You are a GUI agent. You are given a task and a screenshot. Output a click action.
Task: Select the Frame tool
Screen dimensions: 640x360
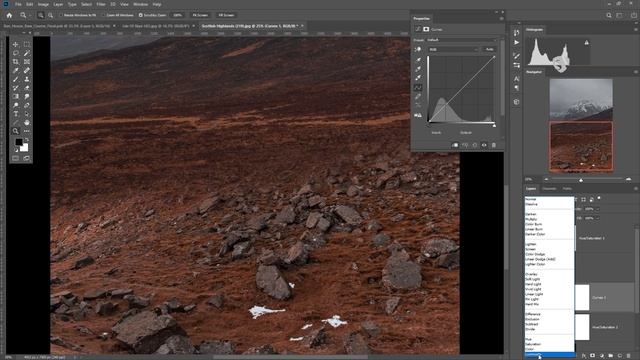pyautogui.click(x=27, y=62)
